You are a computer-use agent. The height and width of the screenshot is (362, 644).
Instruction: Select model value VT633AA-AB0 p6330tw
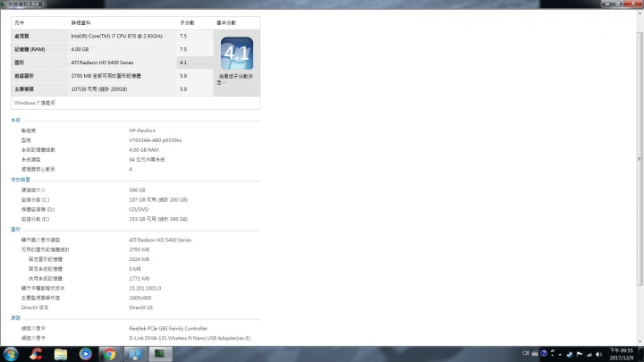pyautogui.click(x=156, y=140)
